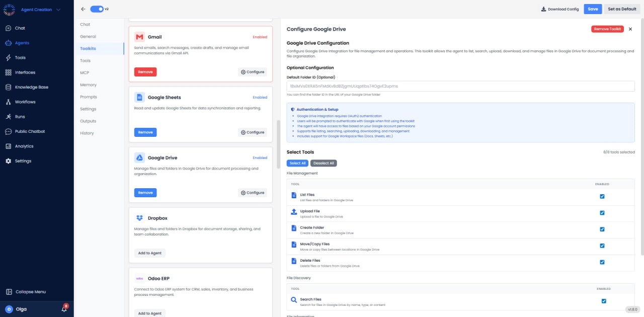Disable the Delete Files checkbox
This screenshot has width=644, height=317.
602,262
